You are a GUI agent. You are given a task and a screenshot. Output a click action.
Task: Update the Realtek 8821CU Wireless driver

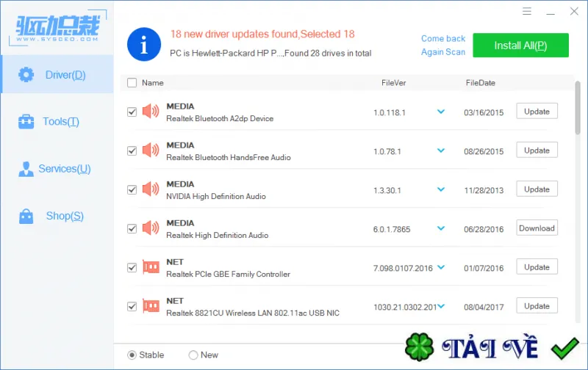pos(537,306)
